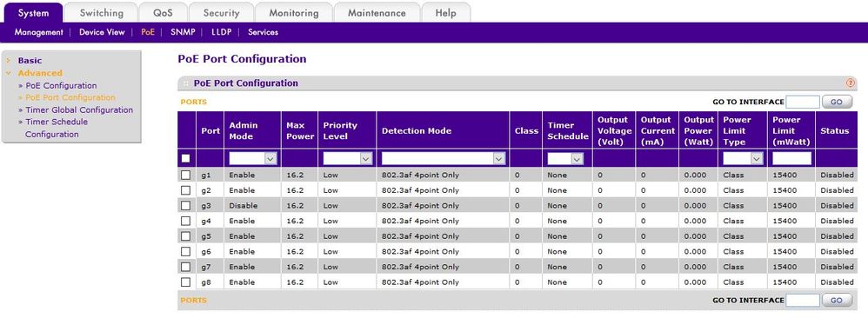This screenshot has width=868, height=318.
Task: Open the help icon for PoE Port Configuration
Action: [x=851, y=83]
